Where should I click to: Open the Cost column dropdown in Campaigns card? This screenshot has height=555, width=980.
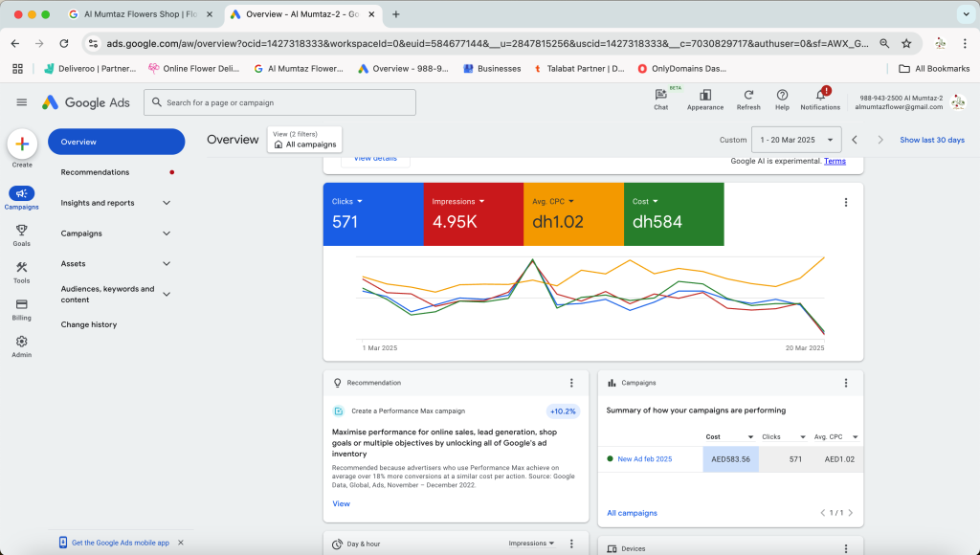tap(730, 437)
